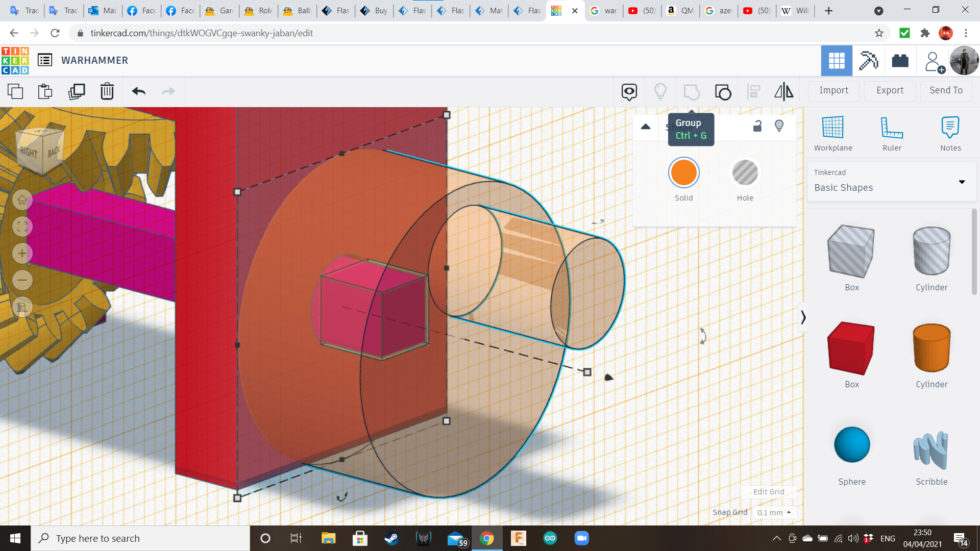Delete selection with trash icon
The height and width of the screenshot is (551, 980).
click(x=107, y=92)
